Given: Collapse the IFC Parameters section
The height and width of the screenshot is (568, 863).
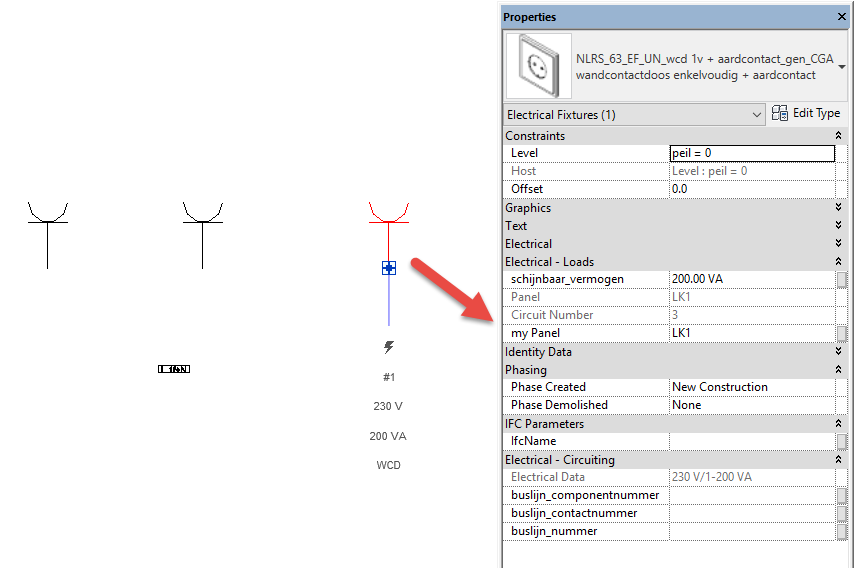Looking at the screenshot, I should point(838,424).
